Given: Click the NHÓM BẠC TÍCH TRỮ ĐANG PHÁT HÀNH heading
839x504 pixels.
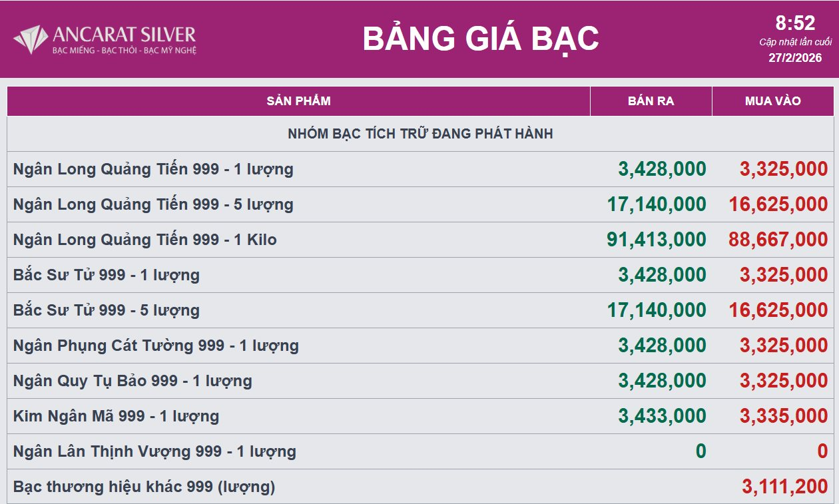Looking at the screenshot, I should point(420,134).
